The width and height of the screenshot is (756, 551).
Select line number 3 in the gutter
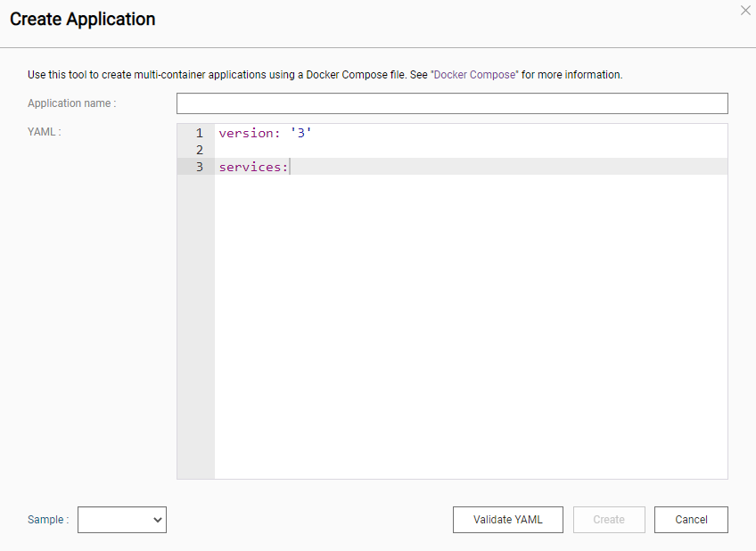[x=199, y=167]
